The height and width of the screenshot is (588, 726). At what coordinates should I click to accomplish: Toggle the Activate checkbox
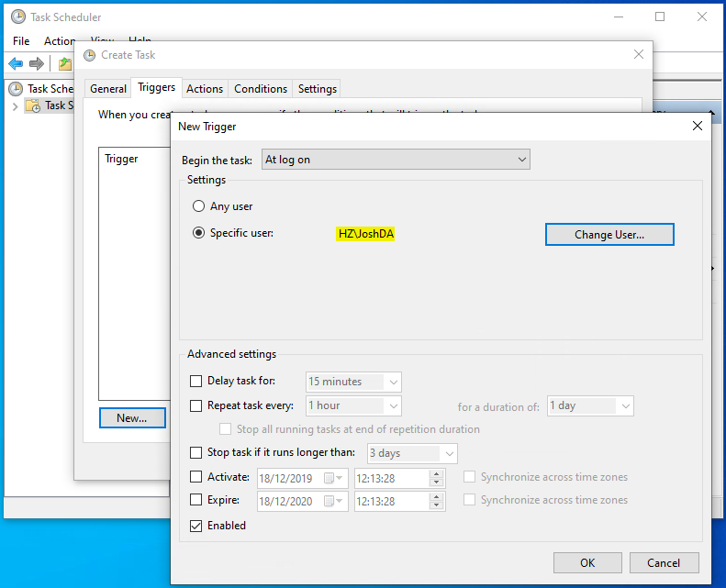pos(195,476)
